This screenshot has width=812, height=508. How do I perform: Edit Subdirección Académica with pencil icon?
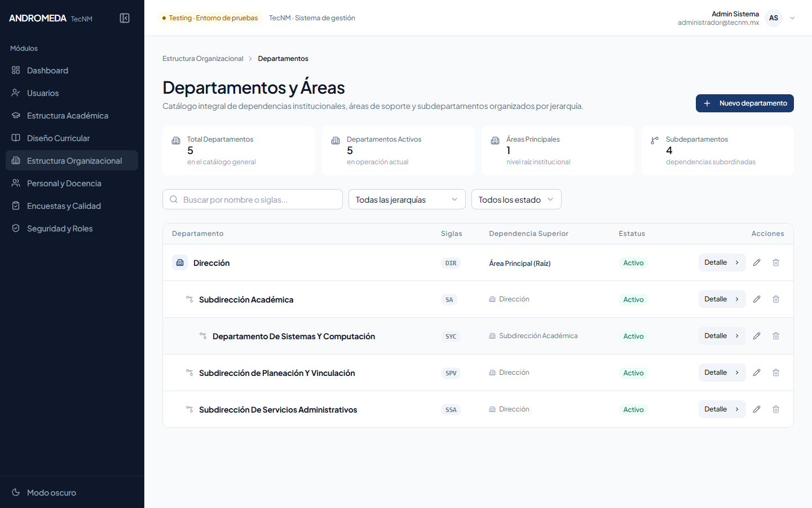(x=757, y=299)
